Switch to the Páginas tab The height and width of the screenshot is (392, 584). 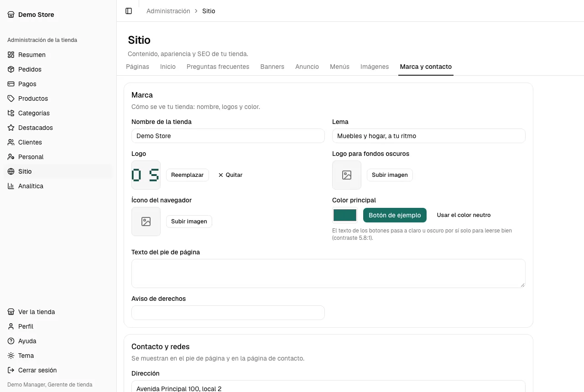click(137, 67)
